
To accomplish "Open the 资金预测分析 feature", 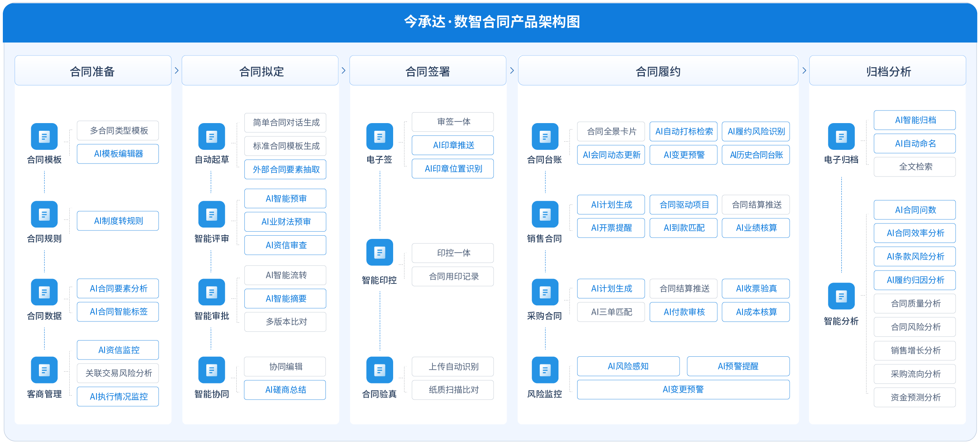I will click(x=915, y=397).
